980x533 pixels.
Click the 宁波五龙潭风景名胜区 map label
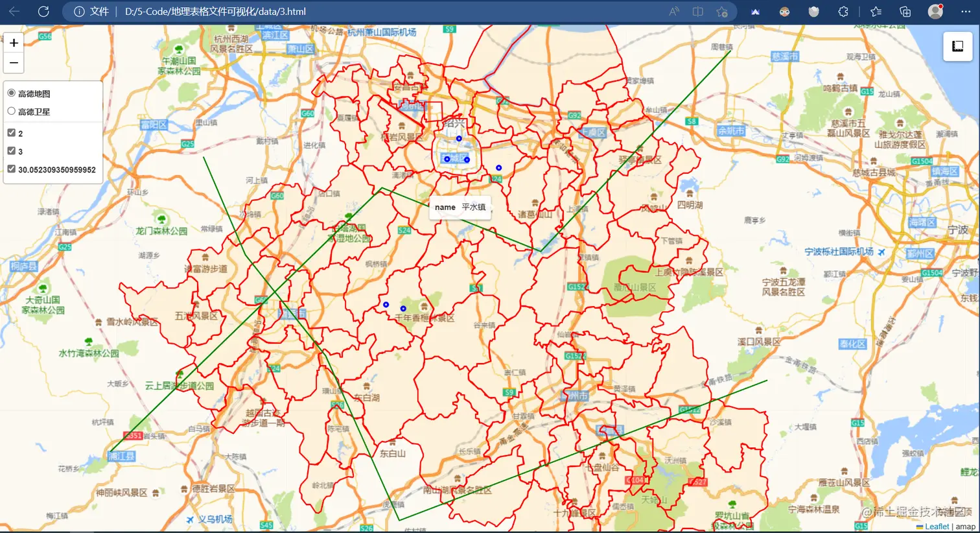784,287
